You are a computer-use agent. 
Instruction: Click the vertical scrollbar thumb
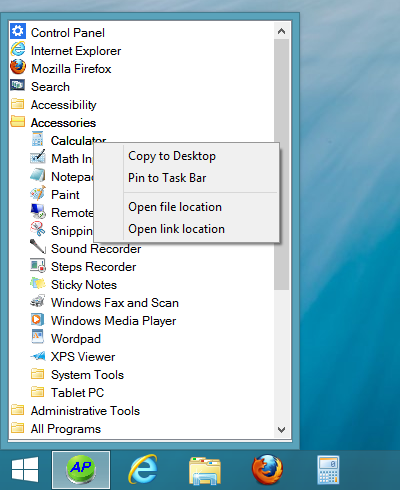pyautogui.click(x=281, y=164)
